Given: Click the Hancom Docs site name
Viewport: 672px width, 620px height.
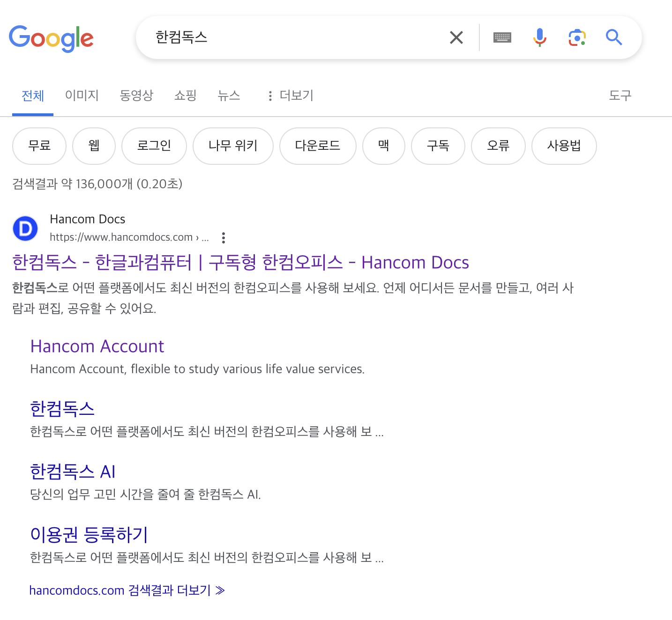Looking at the screenshot, I should [x=88, y=219].
